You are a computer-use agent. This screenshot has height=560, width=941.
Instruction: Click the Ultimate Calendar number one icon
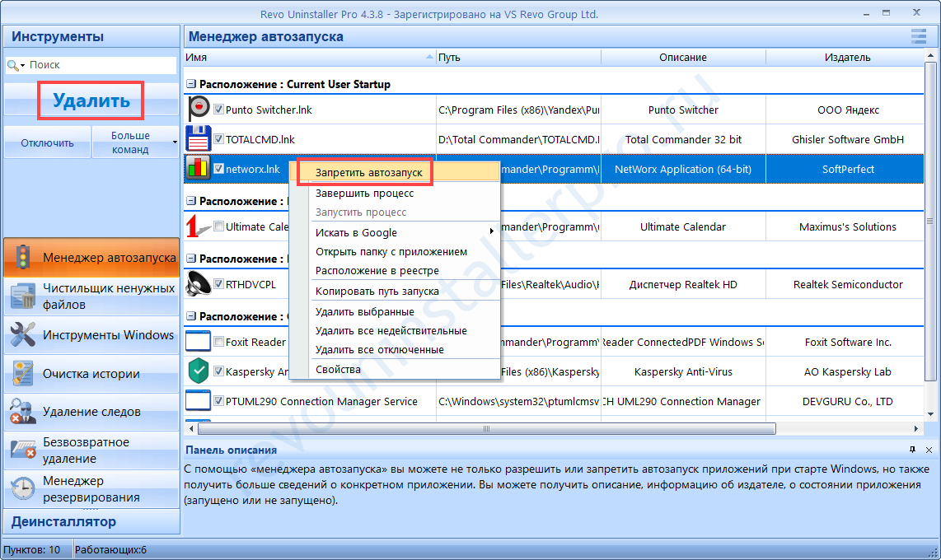click(198, 226)
